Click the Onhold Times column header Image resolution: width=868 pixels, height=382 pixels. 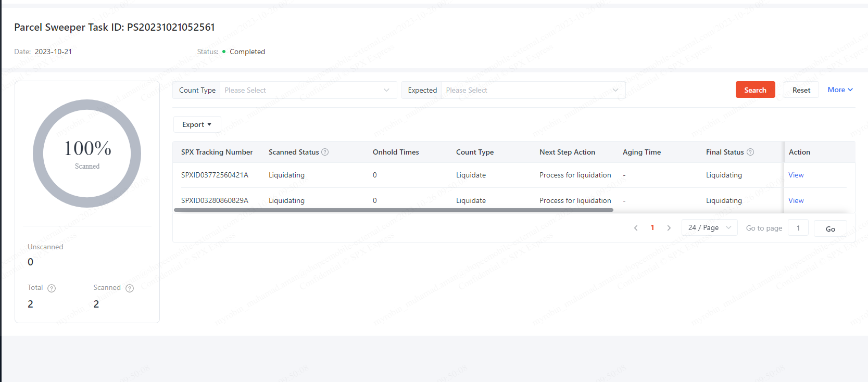[396, 152]
